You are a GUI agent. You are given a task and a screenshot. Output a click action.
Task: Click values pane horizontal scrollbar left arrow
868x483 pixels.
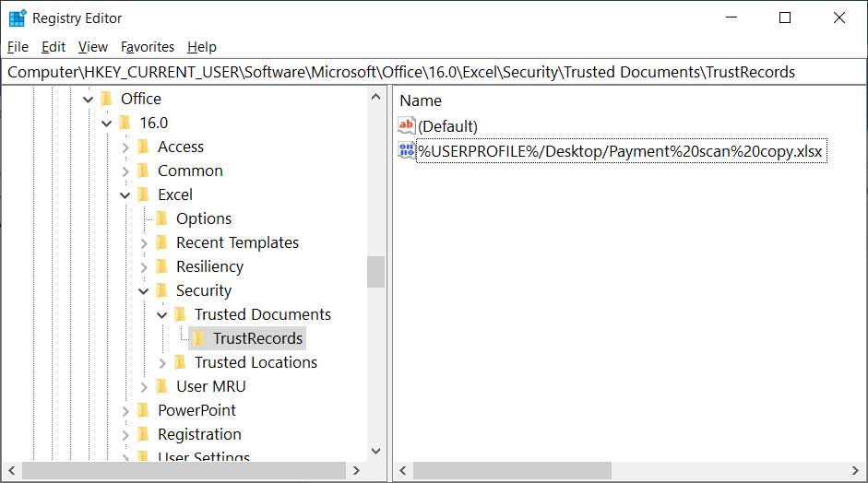pyautogui.click(x=403, y=471)
